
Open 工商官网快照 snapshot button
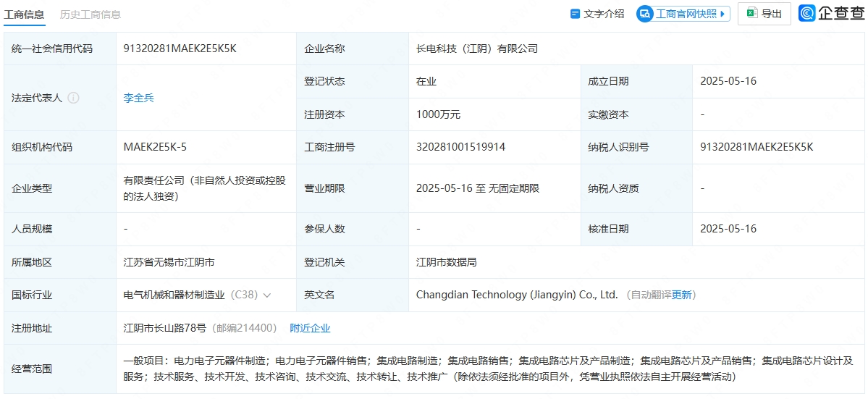coord(683,14)
